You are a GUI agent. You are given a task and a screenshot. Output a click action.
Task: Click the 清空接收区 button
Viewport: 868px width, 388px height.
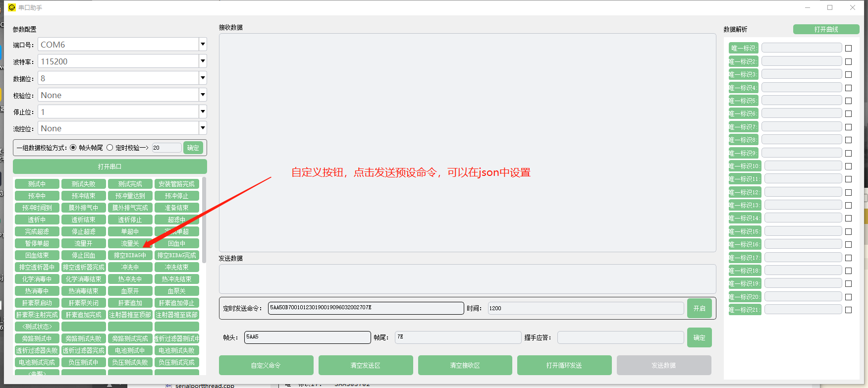point(465,365)
